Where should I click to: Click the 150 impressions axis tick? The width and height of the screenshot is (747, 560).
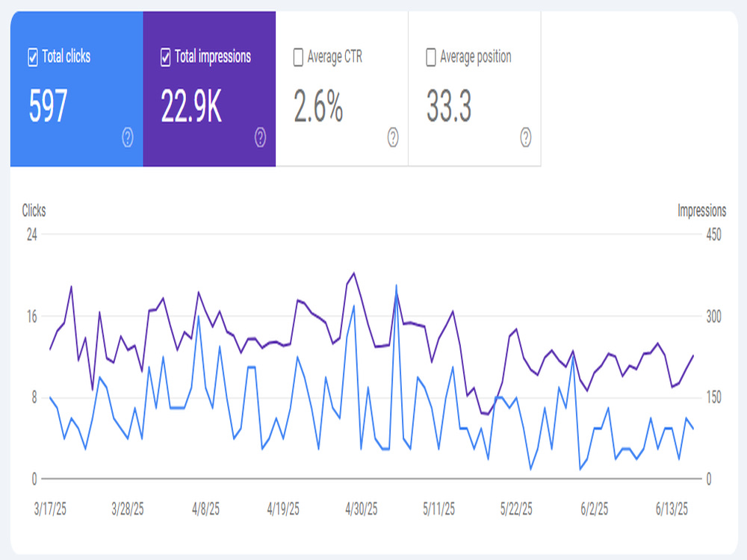[x=713, y=398]
